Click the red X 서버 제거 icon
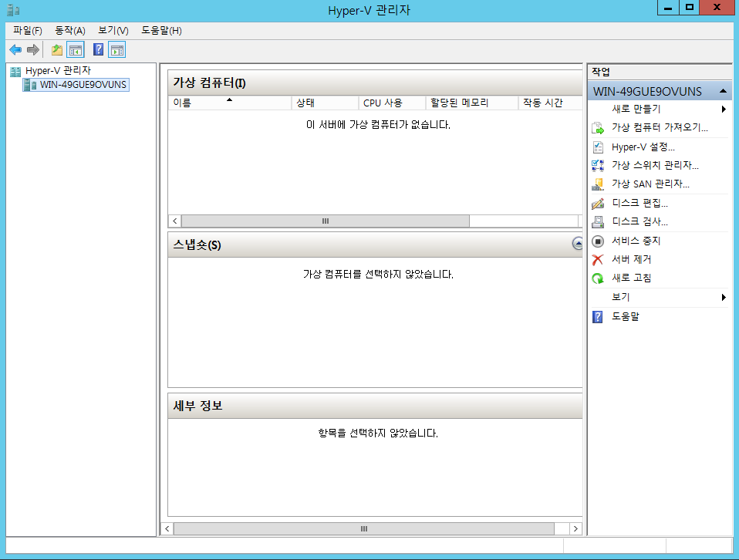 (598, 260)
